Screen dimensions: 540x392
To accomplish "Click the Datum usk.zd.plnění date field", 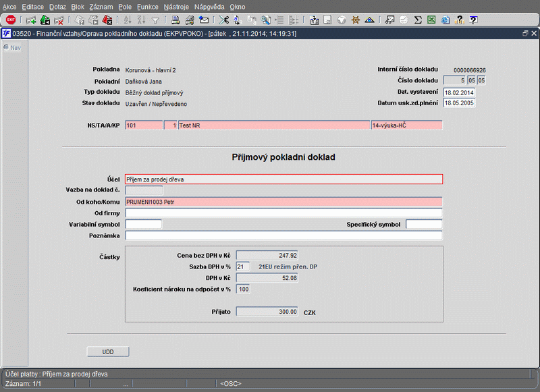I will (459, 103).
